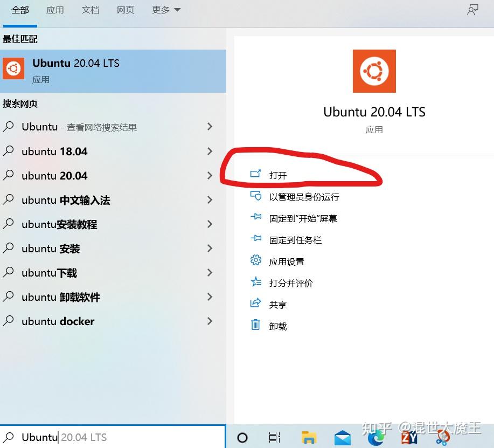The width and height of the screenshot is (494, 448).
Task: Expand the ubuntu docker search suggestion
Action: tap(210, 321)
